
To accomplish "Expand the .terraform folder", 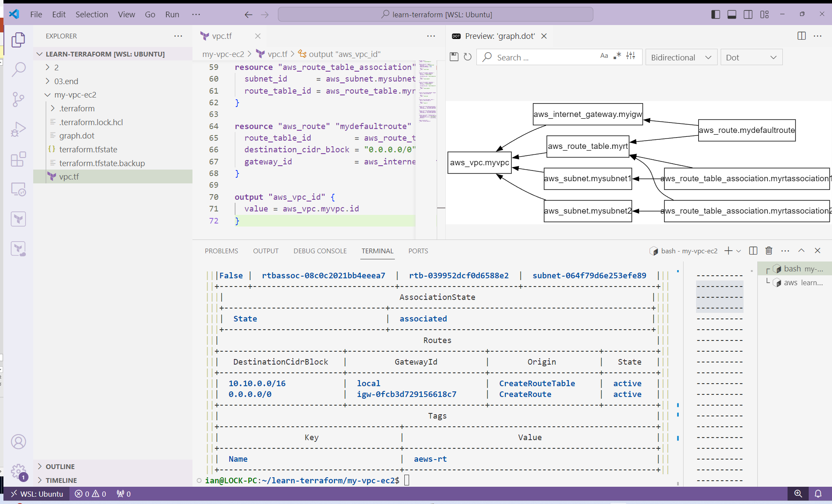I will tap(77, 108).
